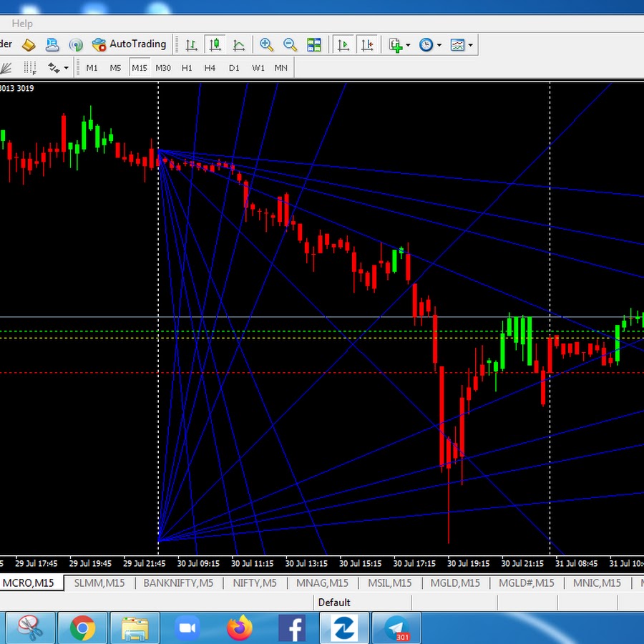Tile chart windows with the grid icon
Viewport: 644px width, 644px height.
click(x=314, y=44)
